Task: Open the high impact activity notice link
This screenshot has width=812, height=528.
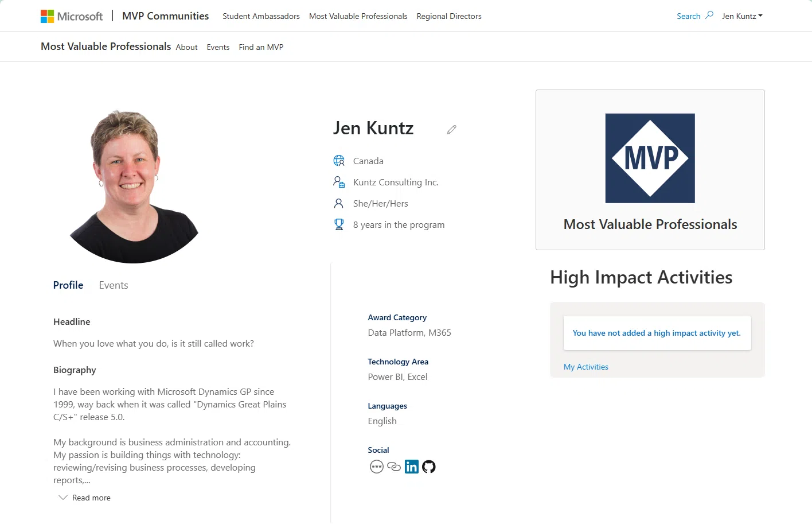Action: tap(657, 332)
